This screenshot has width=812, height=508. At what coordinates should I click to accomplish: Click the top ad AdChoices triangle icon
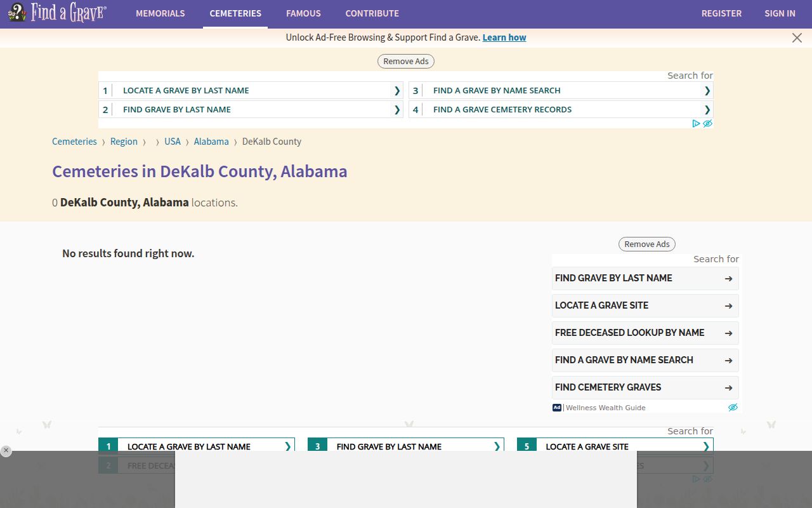pos(696,123)
